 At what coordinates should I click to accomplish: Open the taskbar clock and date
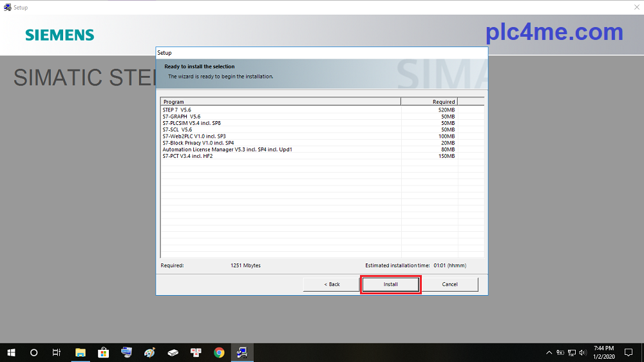coord(603,352)
